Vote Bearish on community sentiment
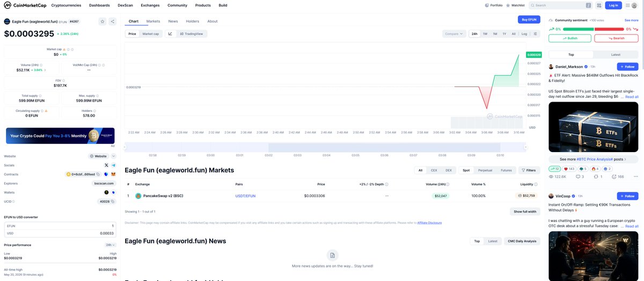The height and width of the screenshot is (281, 644). [x=617, y=38]
